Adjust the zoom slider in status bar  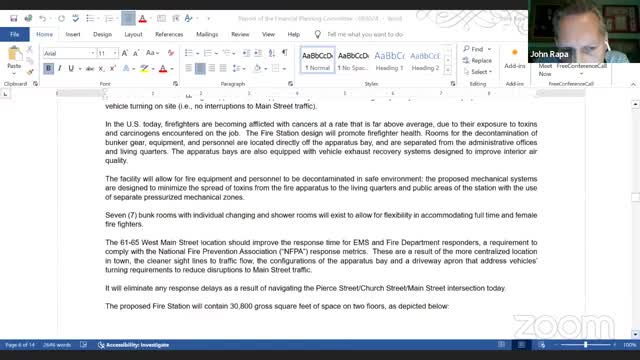tap(585, 345)
